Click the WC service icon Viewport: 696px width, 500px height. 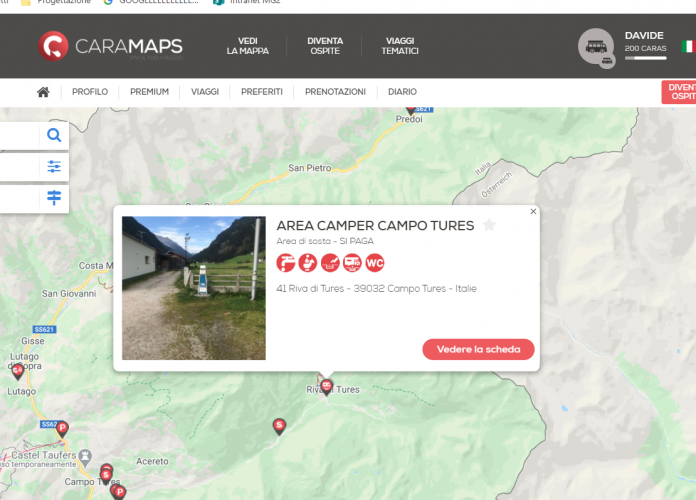(374, 263)
